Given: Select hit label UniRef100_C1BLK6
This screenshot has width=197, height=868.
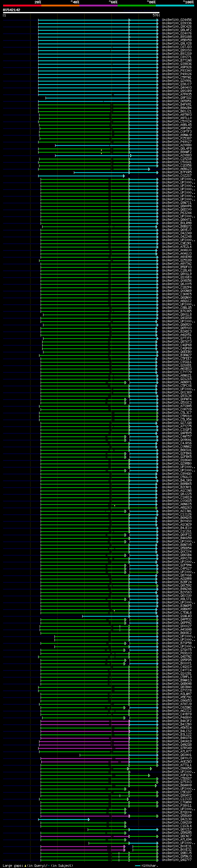Looking at the screenshot, I should [x=177, y=270].
